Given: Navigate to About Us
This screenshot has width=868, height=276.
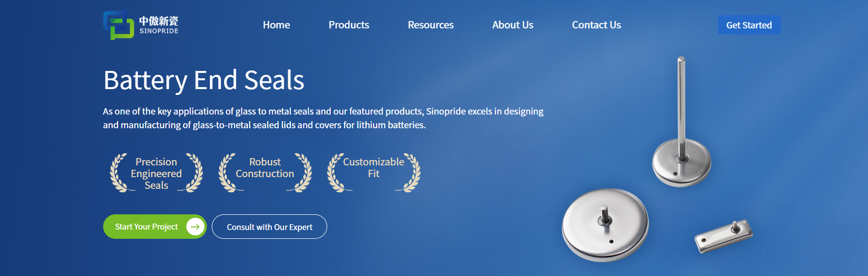Looking at the screenshot, I should [x=512, y=25].
